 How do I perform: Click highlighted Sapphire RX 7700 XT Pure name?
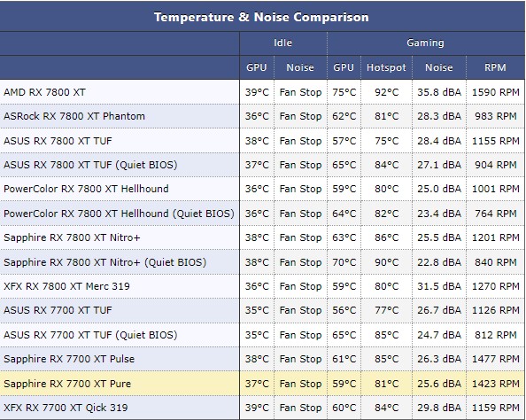(x=67, y=384)
